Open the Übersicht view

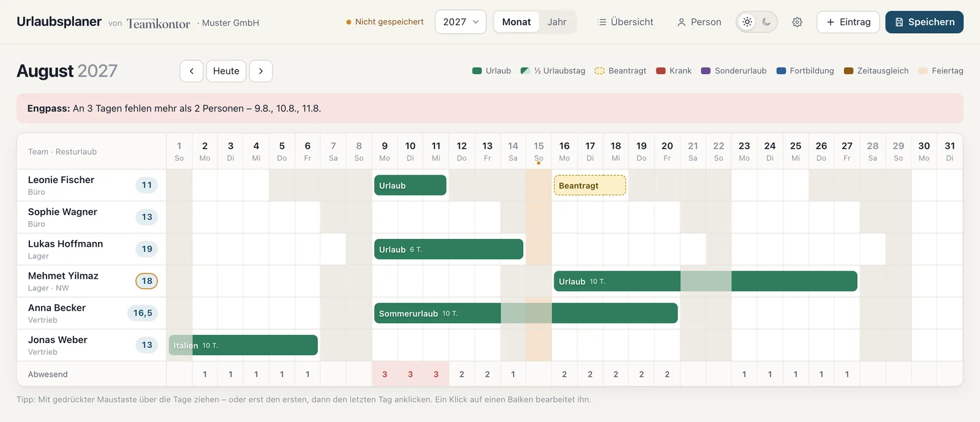pyautogui.click(x=625, y=22)
